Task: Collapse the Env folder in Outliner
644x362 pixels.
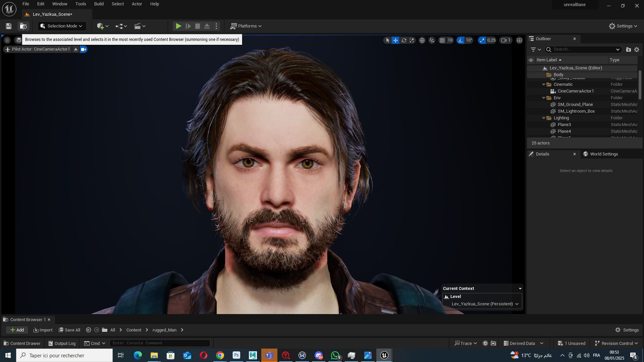Action: click(x=544, y=98)
